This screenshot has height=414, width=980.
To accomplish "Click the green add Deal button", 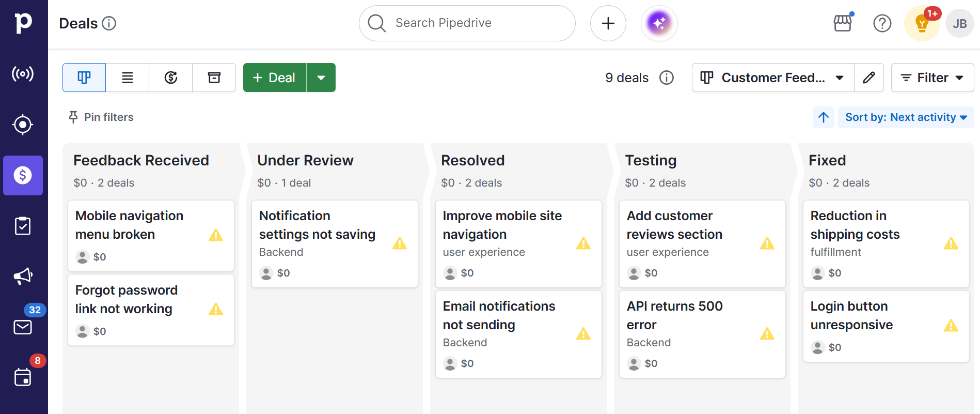I will tap(275, 78).
